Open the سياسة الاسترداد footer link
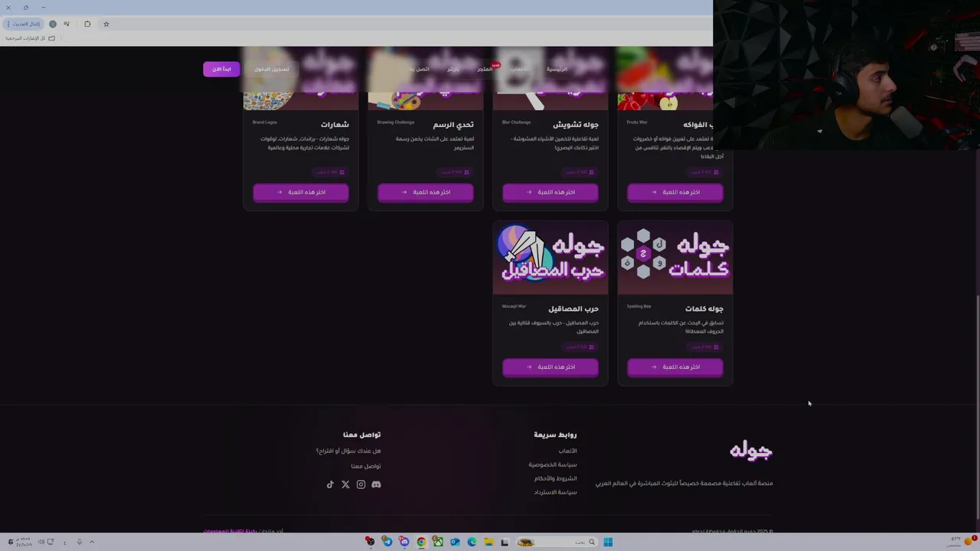The image size is (980, 551). pyautogui.click(x=555, y=492)
